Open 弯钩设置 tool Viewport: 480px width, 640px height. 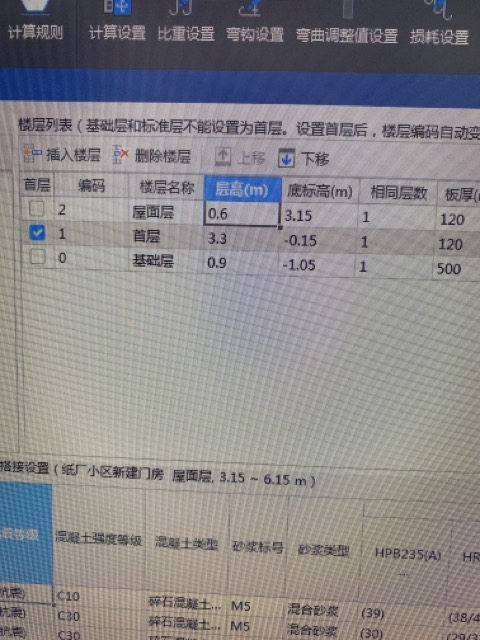point(255,23)
